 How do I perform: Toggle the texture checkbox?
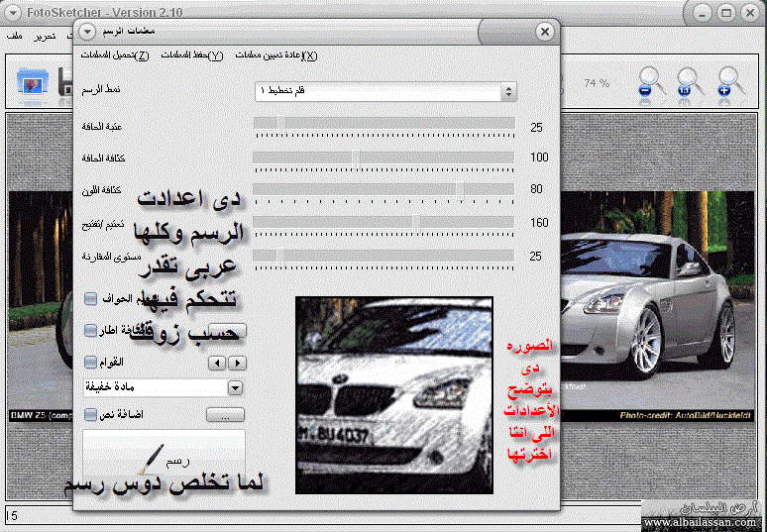[91, 363]
